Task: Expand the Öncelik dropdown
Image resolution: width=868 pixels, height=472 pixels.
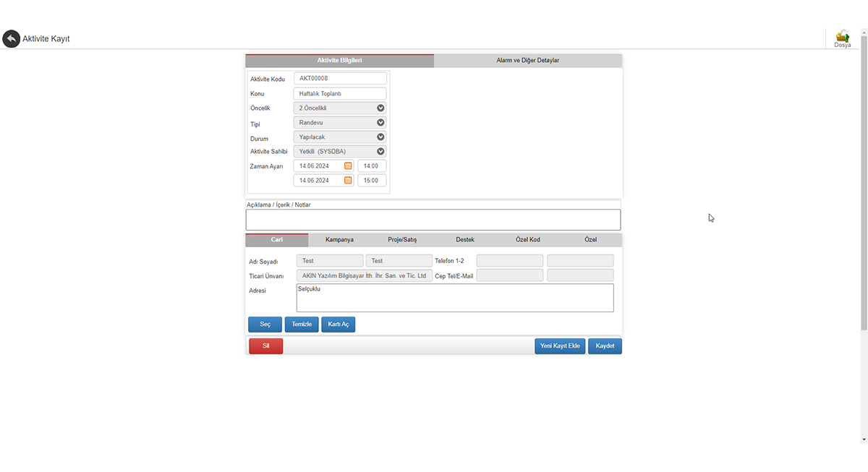Action: (380, 108)
